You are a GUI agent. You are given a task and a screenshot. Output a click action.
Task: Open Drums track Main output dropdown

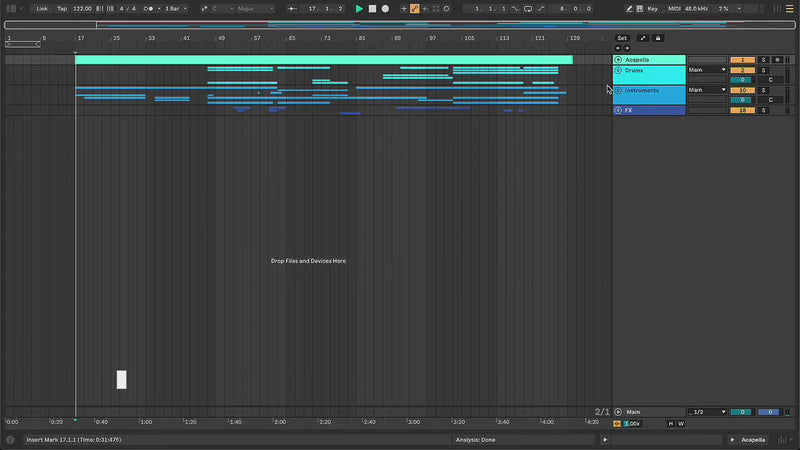(x=707, y=70)
